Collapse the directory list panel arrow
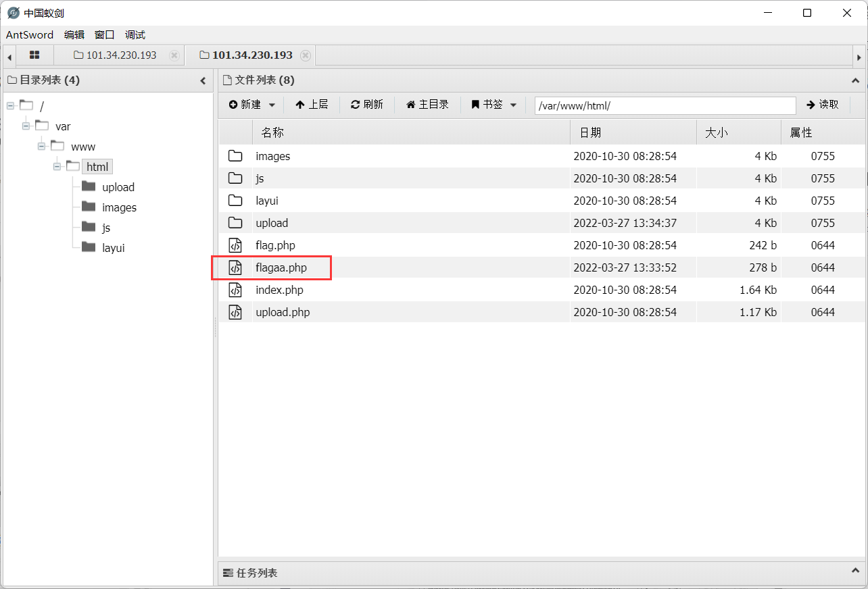 point(203,80)
